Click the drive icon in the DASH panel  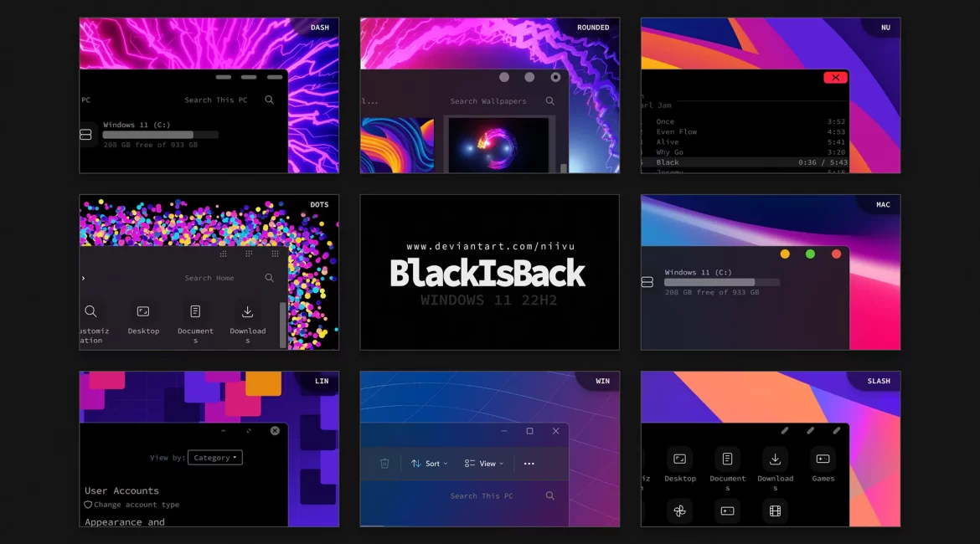coord(85,134)
